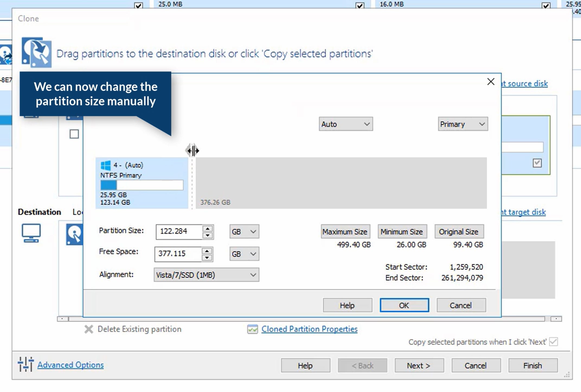Click inside the Partition Size input field
The width and height of the screenshot is (581, 392).
(x=178, y=232)
